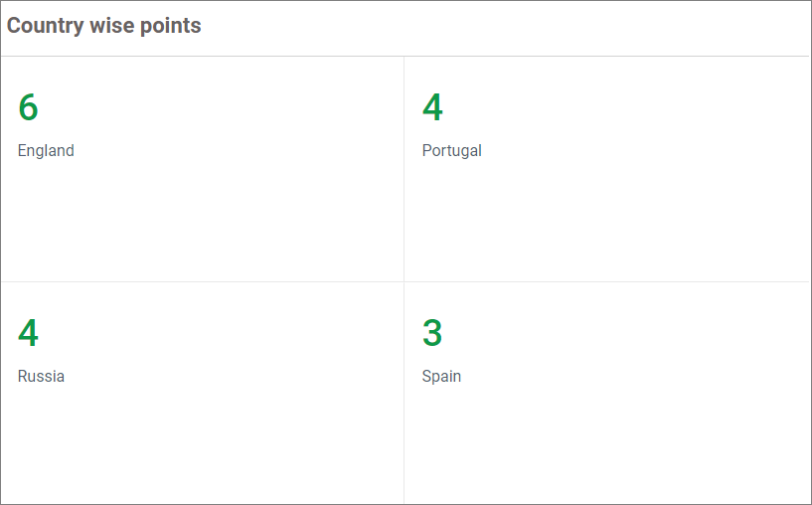Click the green number 6 for England
This screenshot has width=812, height=505.
click(28, 107)
